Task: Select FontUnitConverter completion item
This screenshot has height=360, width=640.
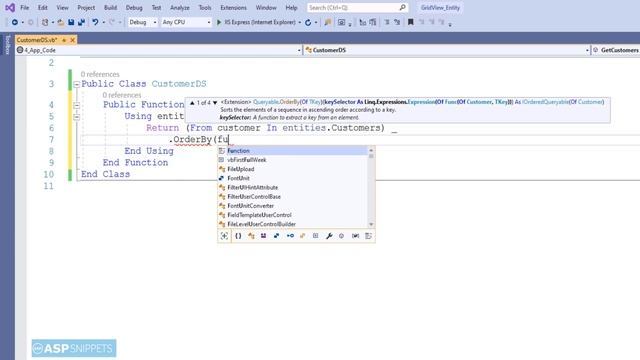Action: click(x=293, y=206)
